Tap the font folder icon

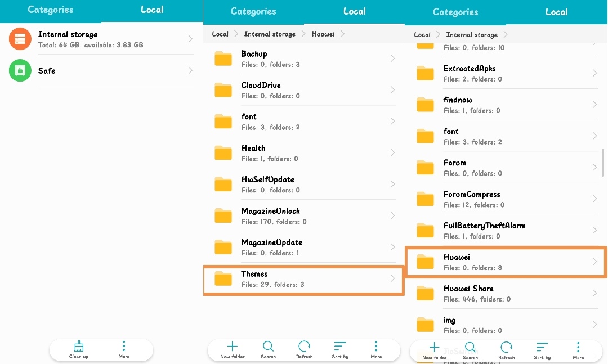pyautogui.click(x=223, y=121)
